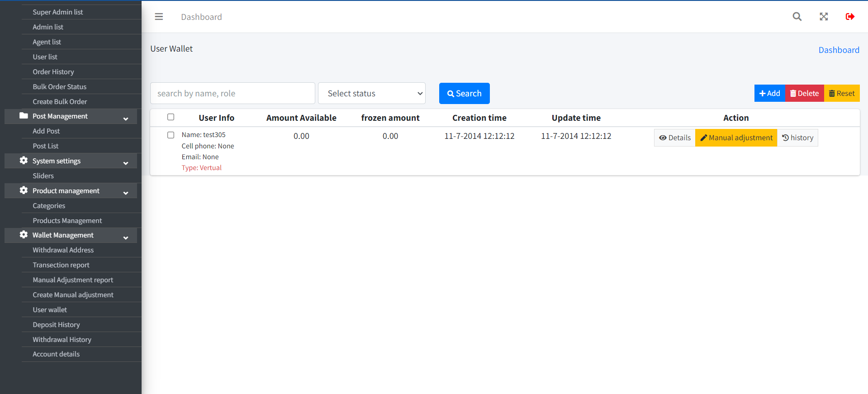The width and height of the screenshot is (868, 394).
Task: Click the Wallet Management gear icon
Action: pos(24,235)
